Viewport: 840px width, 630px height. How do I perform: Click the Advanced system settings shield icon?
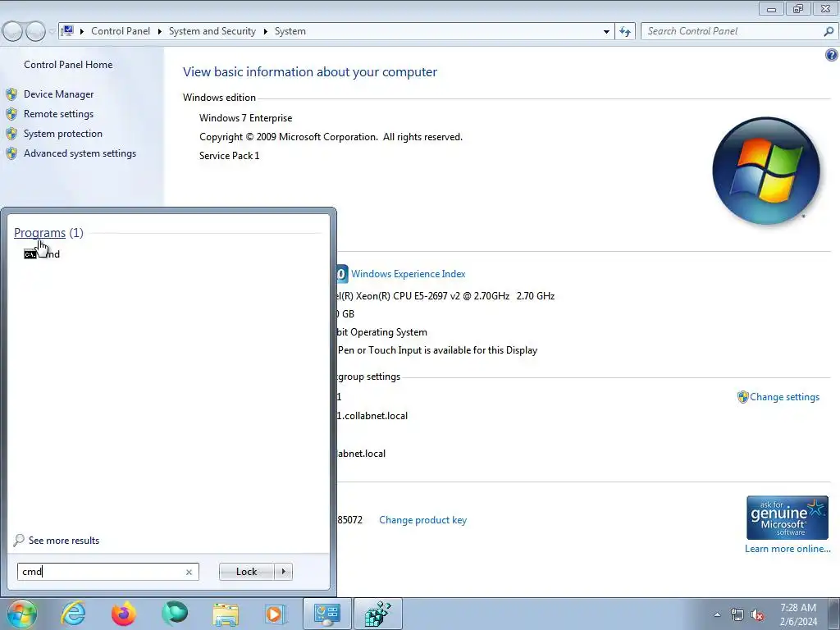click(11, 153)
